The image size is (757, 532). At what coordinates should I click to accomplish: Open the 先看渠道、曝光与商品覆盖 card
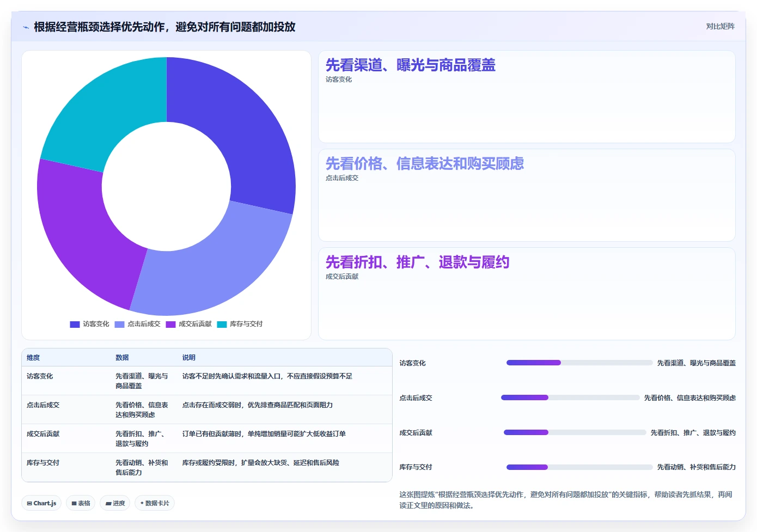527,97
